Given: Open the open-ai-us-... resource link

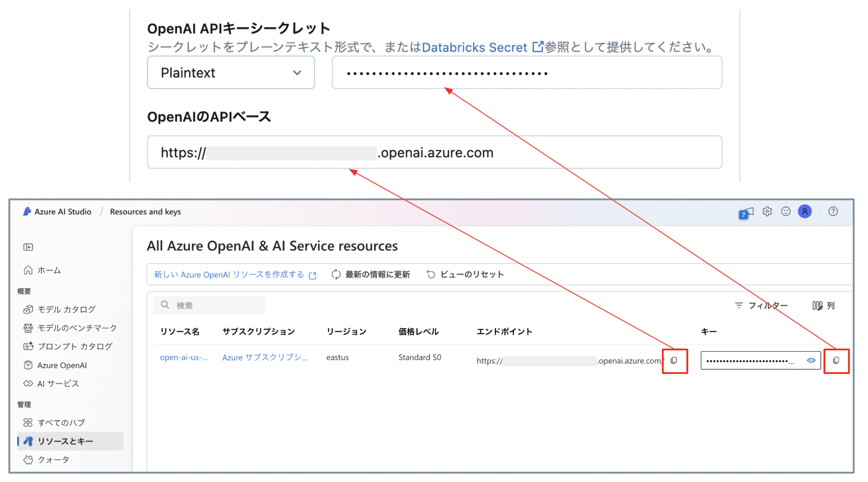Looking at the screenshot, I should point(184,358).
